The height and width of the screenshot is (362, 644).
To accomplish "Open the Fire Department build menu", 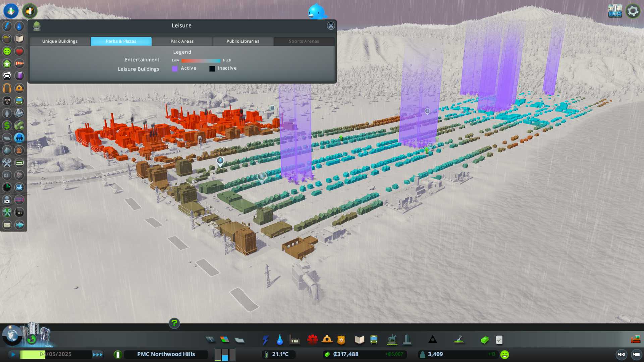I will pyautogui.click(x=327, y=340).
